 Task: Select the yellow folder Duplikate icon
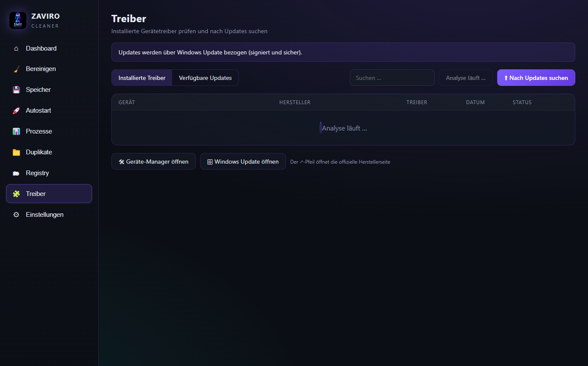tap(17, 152)
